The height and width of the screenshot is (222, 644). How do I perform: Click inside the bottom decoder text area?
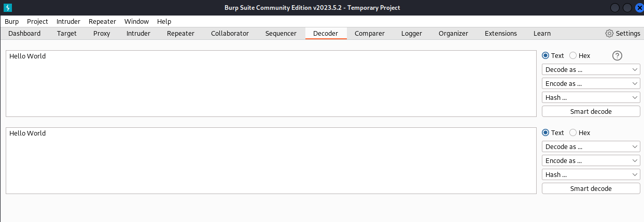(271, 160)
